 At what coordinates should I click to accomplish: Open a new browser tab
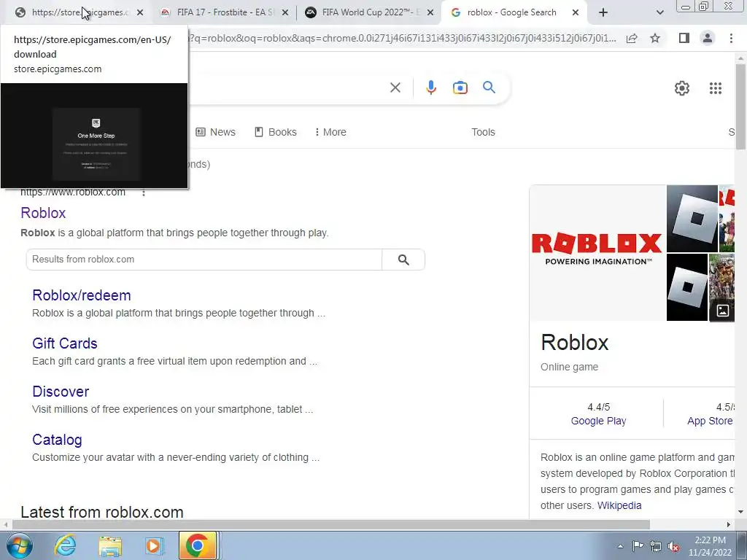tap(603, 13)
